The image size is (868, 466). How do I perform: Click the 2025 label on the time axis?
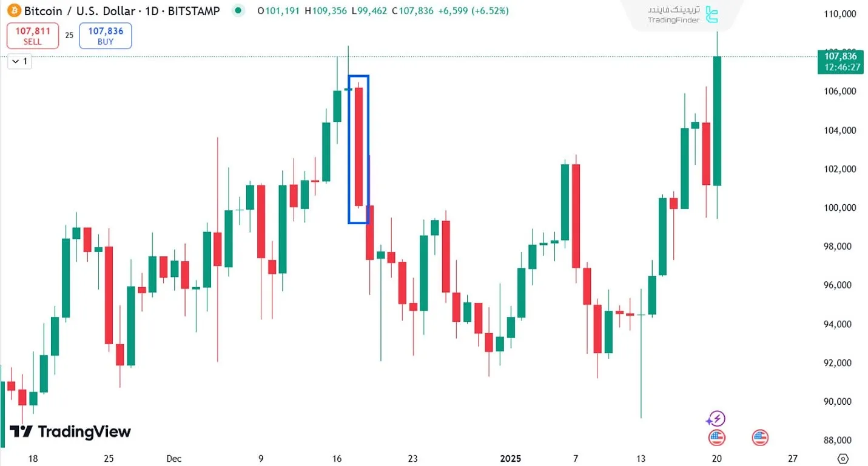510,459
